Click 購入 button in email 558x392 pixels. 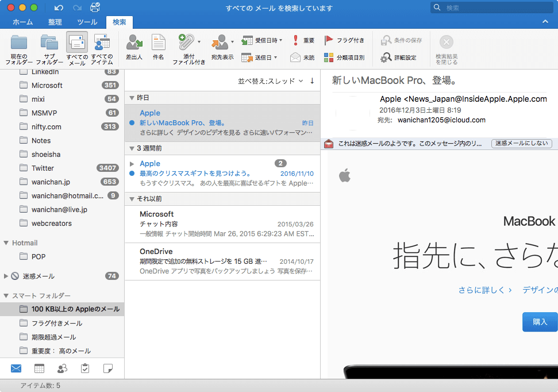540,322
